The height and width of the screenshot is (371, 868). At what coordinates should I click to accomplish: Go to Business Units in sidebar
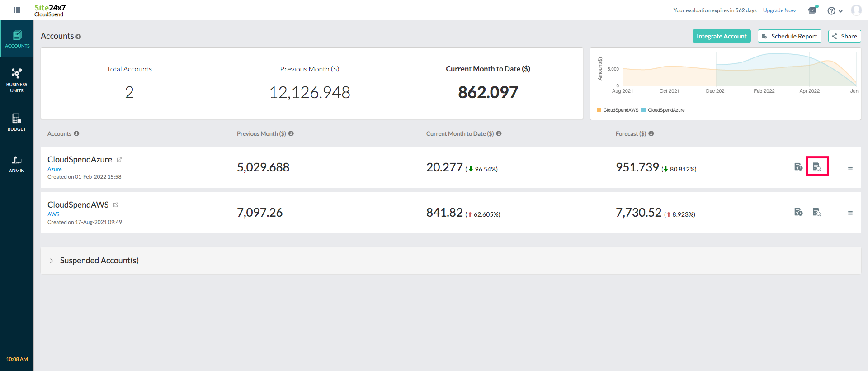[x=17, y=80]
